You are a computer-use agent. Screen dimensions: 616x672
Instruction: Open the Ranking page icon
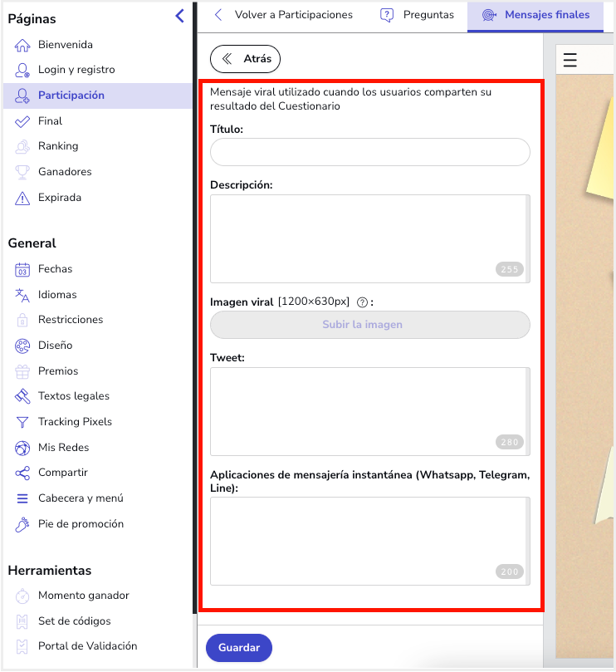(22, 146)
